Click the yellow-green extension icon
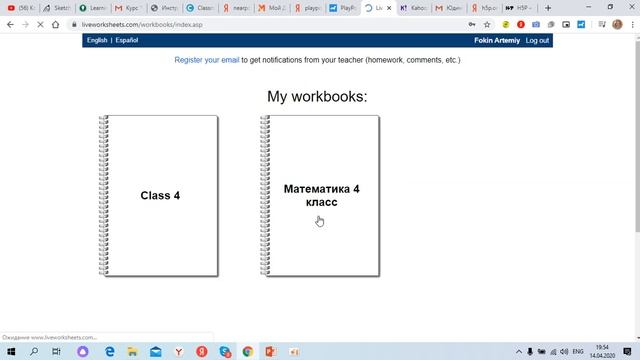Image resolution: width=640 pixels, height=360 pixels. click(506, 24)
